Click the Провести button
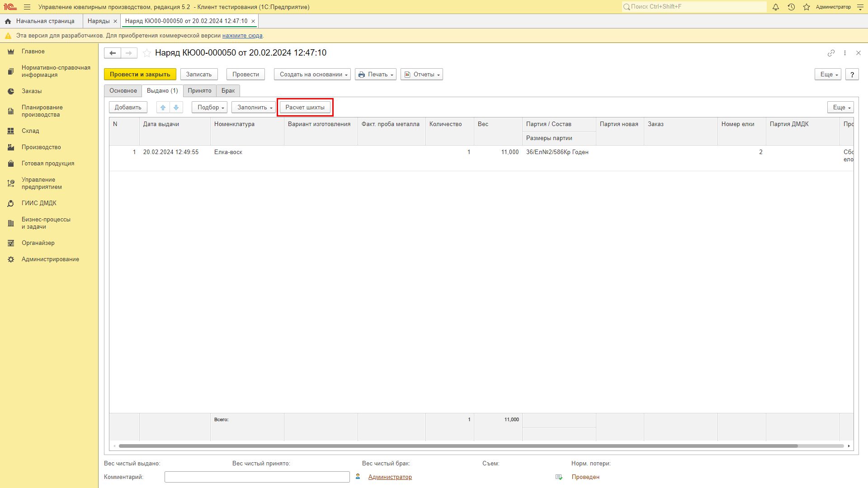 click(246, 75)
